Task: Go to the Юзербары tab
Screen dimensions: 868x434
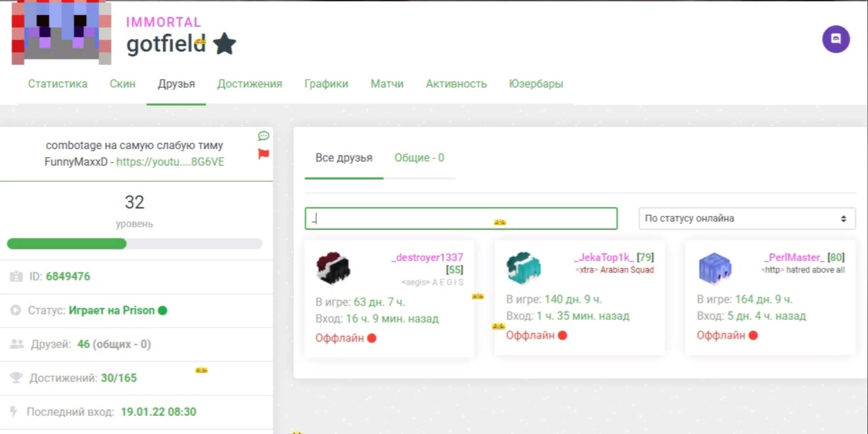Action: 536,84
